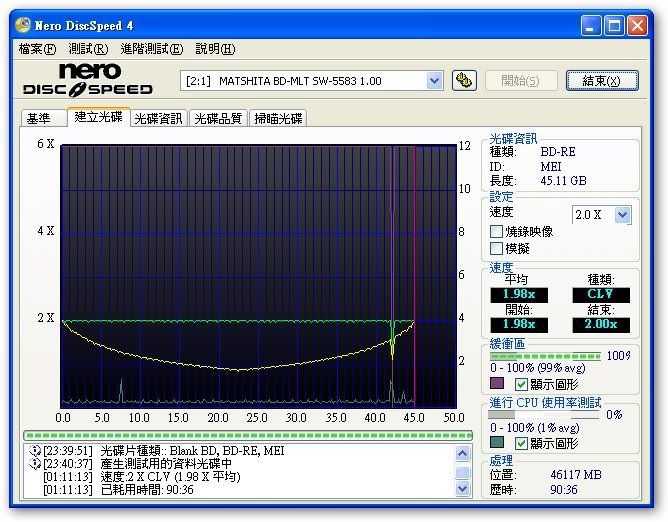Switch to the 光碟品質 tab
The image size is (668, 522).
click(x=218, y=118)
